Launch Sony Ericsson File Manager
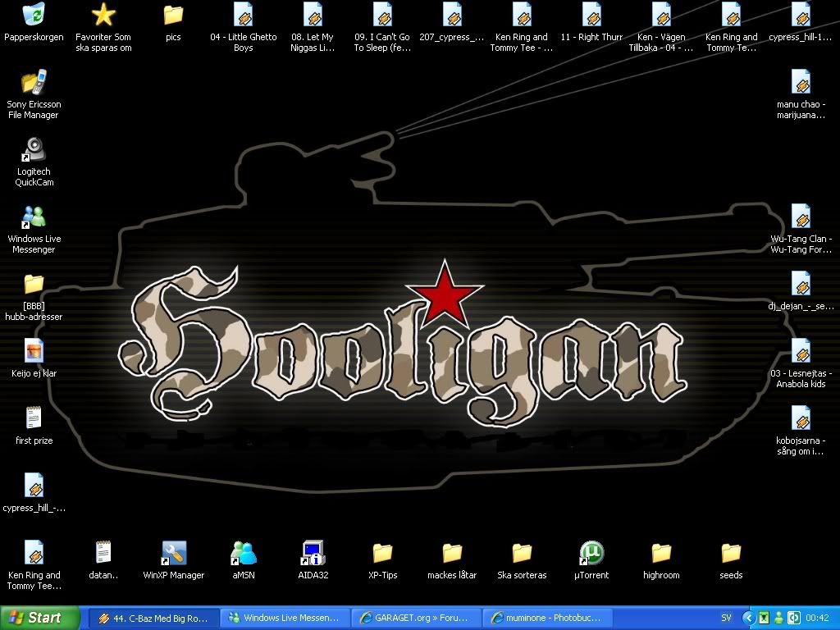 coord(34,82)
